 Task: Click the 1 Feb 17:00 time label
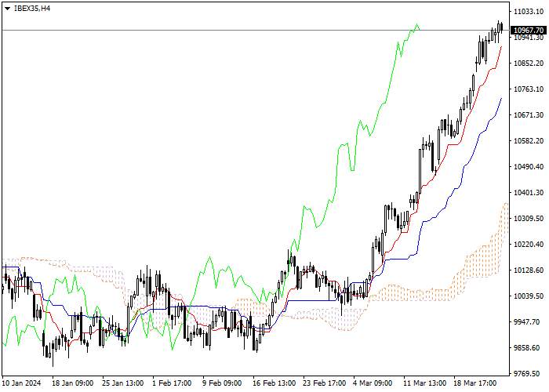click(172, 383)
